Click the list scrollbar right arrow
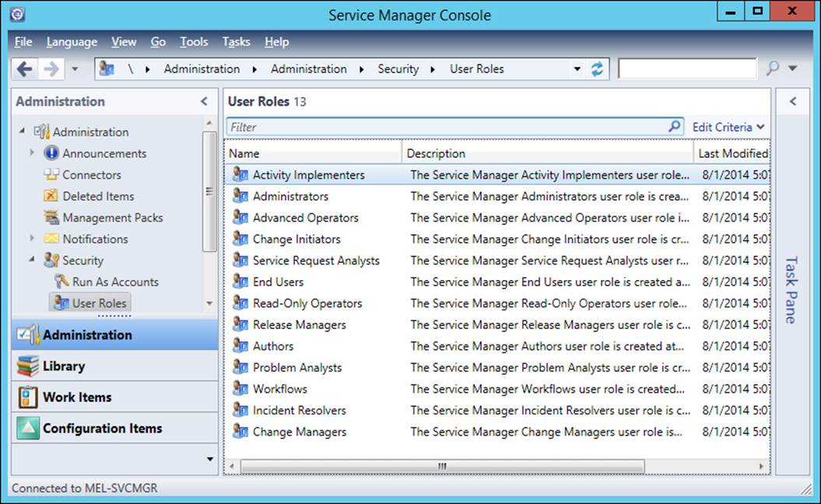The image size is (821, 504). point(761,466)
